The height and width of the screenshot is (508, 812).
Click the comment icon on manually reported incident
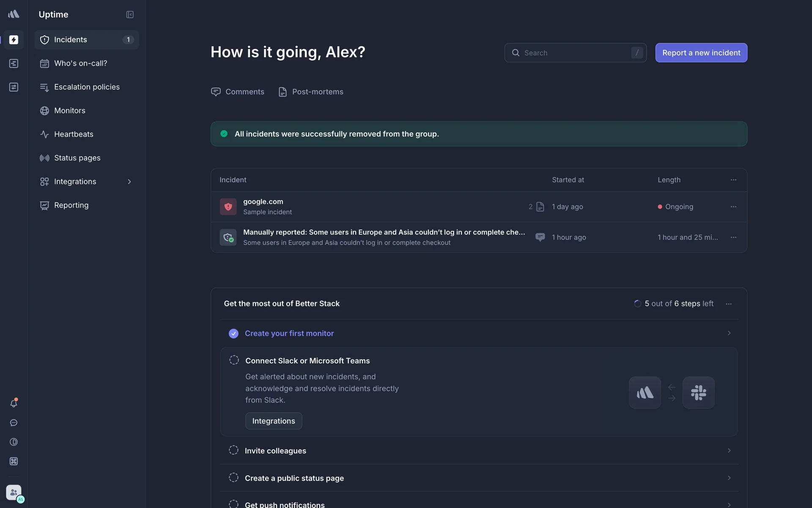coord(540,237)
